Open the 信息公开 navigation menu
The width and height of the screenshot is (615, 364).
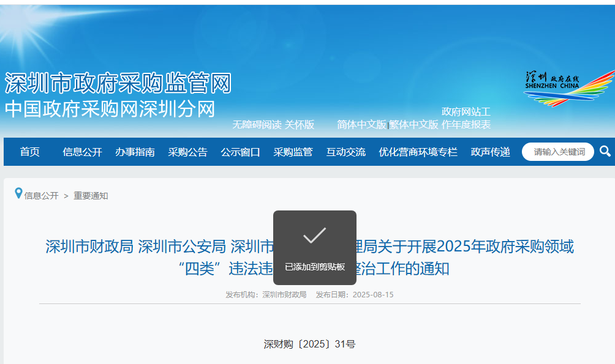pyautogui.click(x=81, y=151)
